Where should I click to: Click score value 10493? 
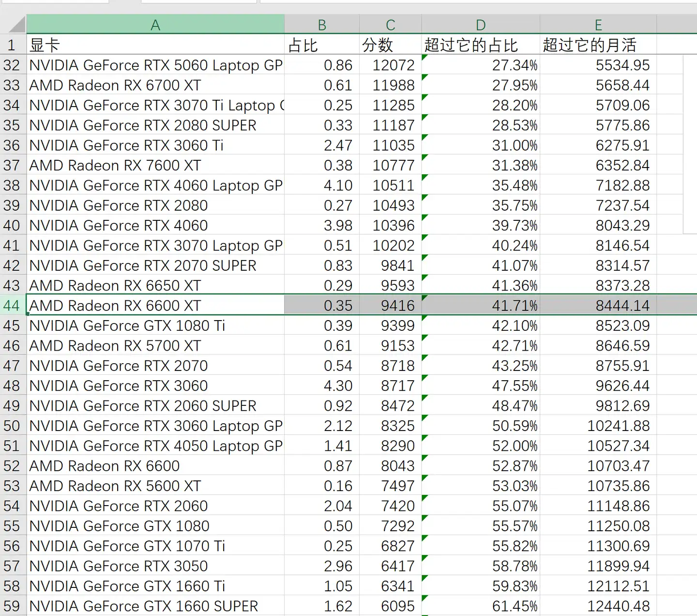click(391, 205)
